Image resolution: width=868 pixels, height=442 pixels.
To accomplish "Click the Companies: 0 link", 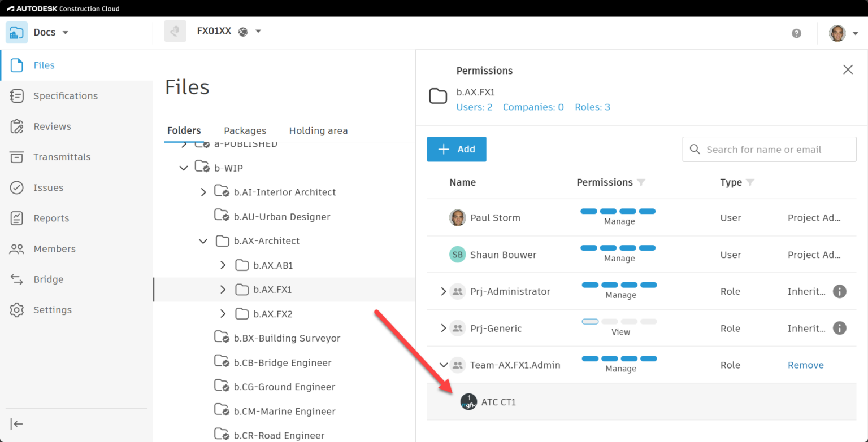I will pos(533,107).
